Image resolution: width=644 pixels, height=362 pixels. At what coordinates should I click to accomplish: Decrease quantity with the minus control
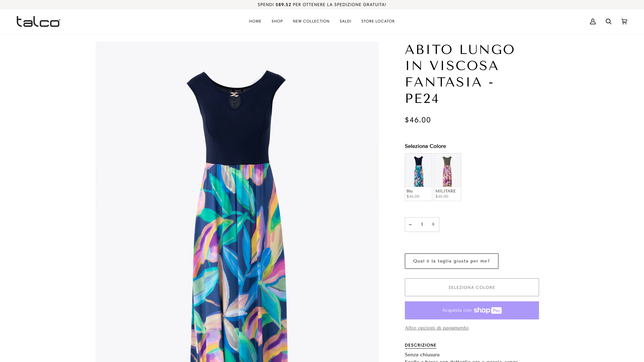[410, 224]
